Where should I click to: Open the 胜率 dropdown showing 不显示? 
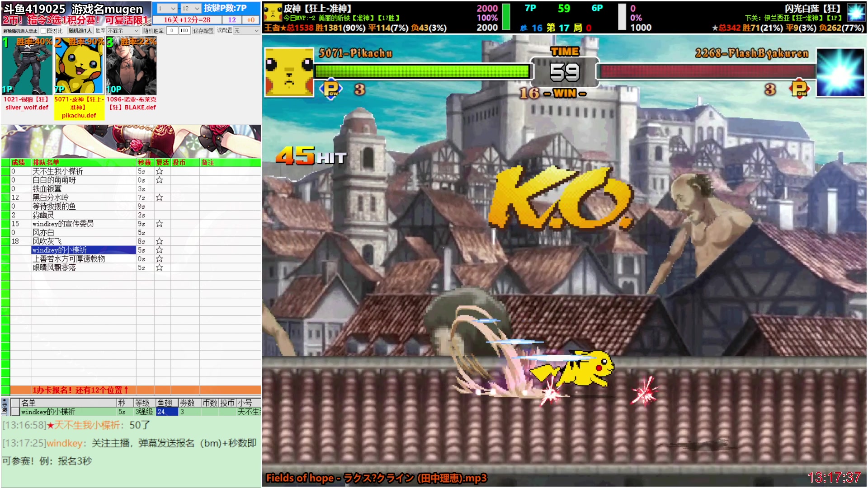tap(123, 31)
